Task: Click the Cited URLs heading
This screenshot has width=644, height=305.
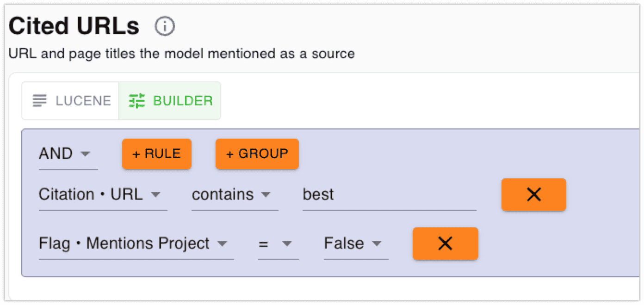Action: point(74,27)
